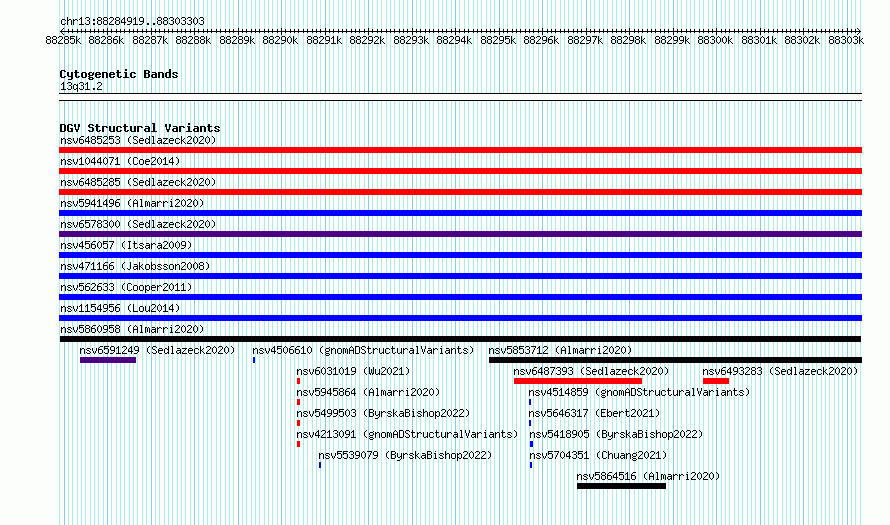Click the Cytogenetic Bands track title
Viewport: 890px width, 525px height.
[119, 74]
